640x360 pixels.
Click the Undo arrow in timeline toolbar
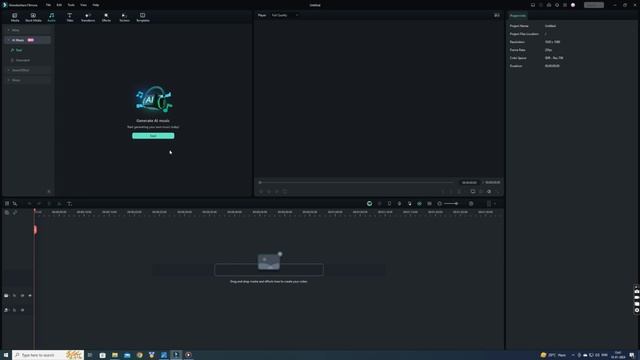point(29,203)
